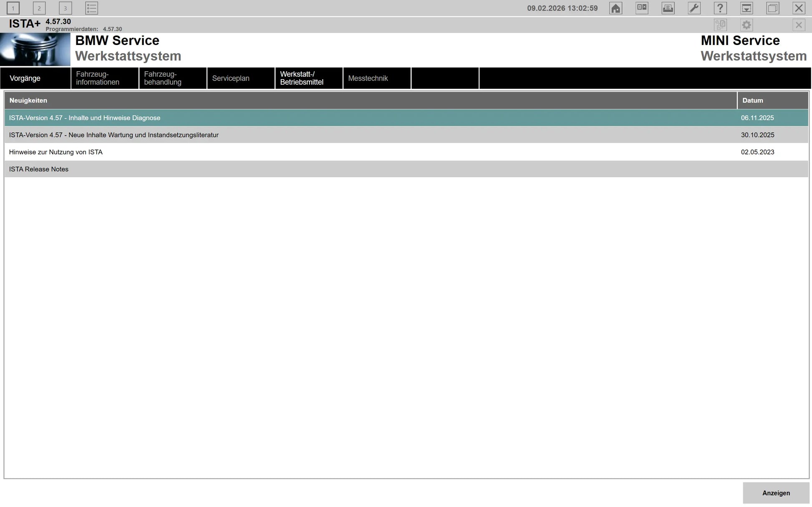812x507 pixels.
Task: Sort by Datum column header
Action: [752, 100]
